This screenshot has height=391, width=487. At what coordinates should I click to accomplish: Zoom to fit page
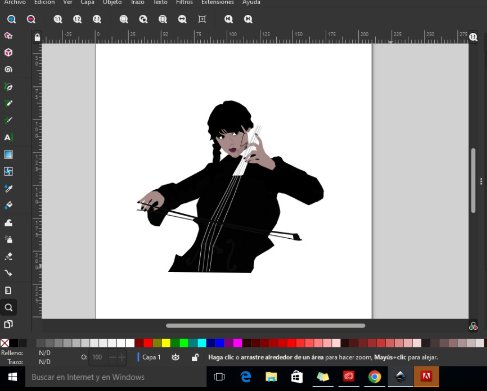point(163,19)
